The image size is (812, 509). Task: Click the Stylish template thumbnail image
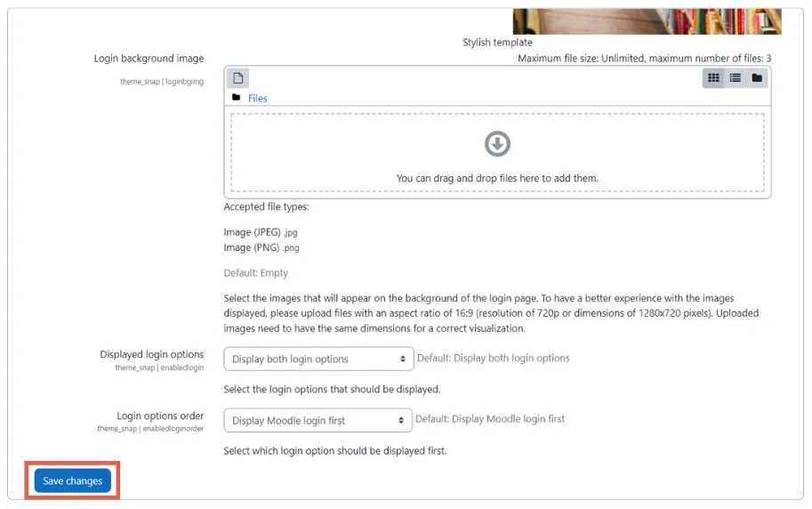pos(647,21)
